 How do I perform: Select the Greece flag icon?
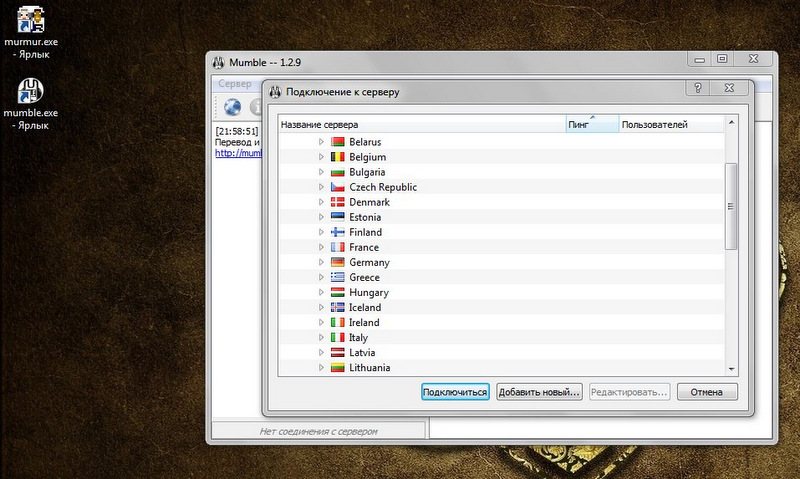click(x=337, y=277)
